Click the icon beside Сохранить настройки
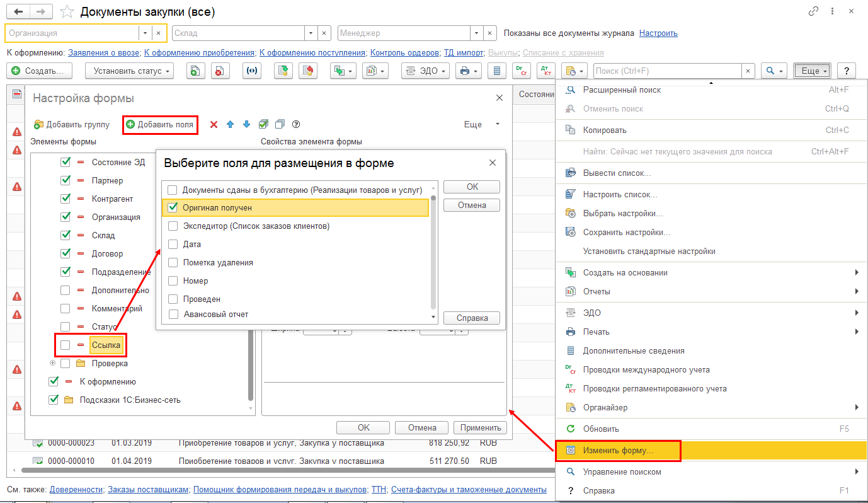The width and height of the screenshot is (868, 503). coord(571,232)
